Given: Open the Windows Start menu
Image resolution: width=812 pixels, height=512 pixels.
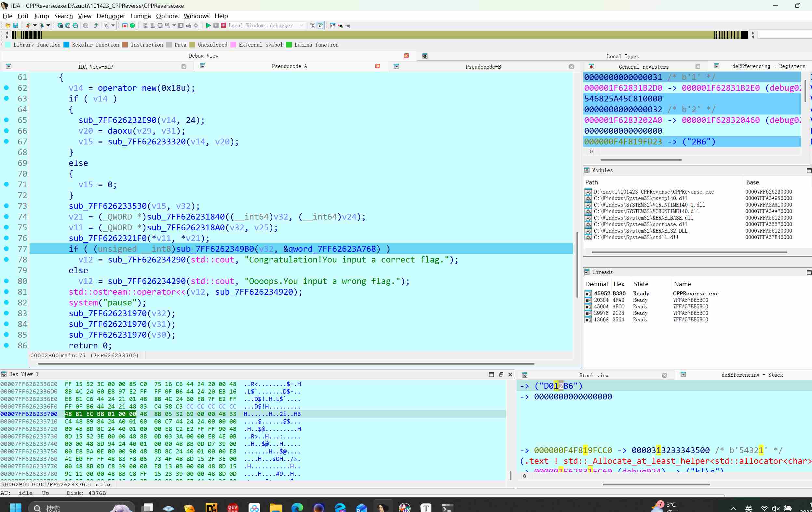Looking at the screenshot, I should [16, 507].
